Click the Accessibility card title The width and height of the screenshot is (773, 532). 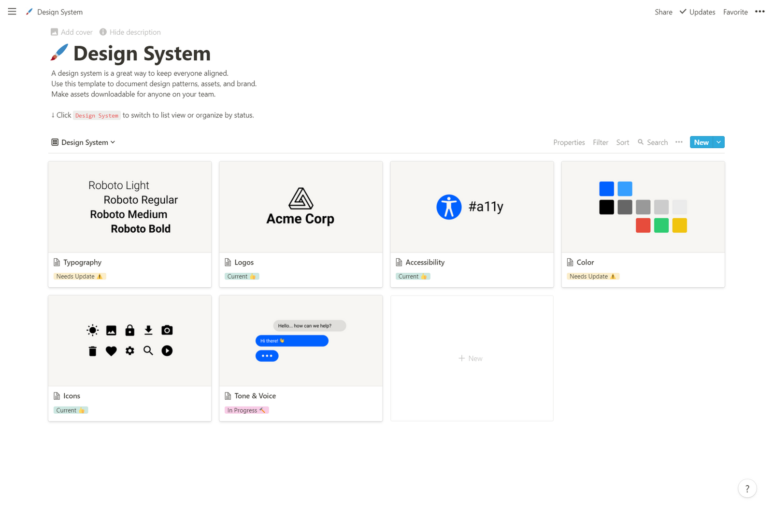tap(425, 262)
